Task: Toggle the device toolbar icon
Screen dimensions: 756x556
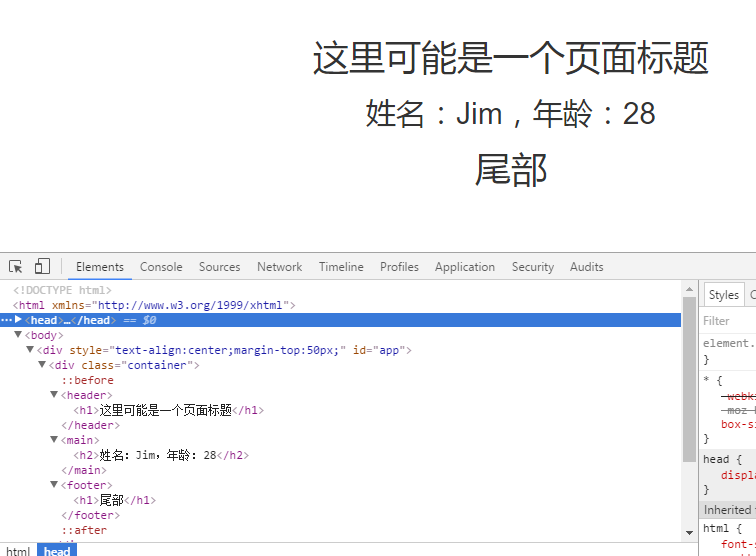Action: point(42,266)
